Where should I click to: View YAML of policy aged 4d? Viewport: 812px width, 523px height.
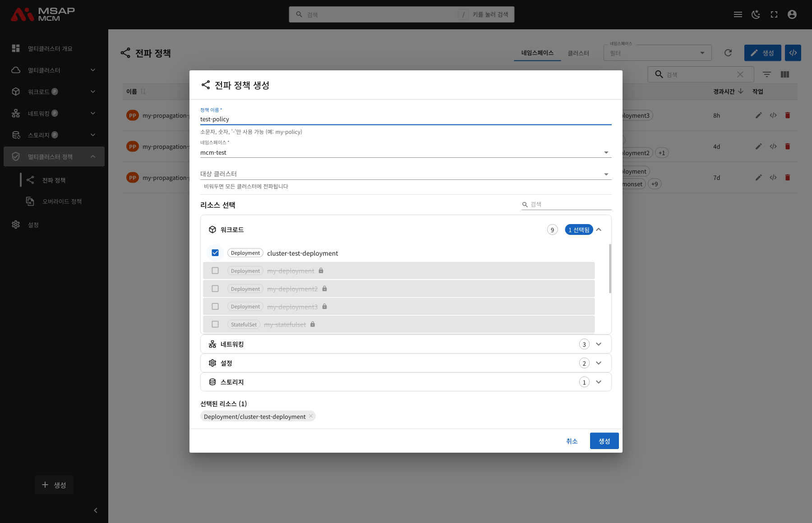click(x=773, y=147)
